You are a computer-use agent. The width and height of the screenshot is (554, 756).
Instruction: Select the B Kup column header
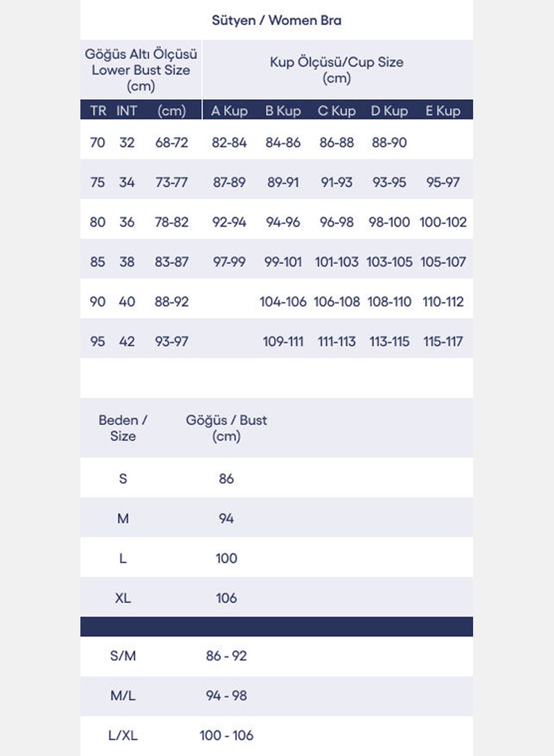coord(283,111)
